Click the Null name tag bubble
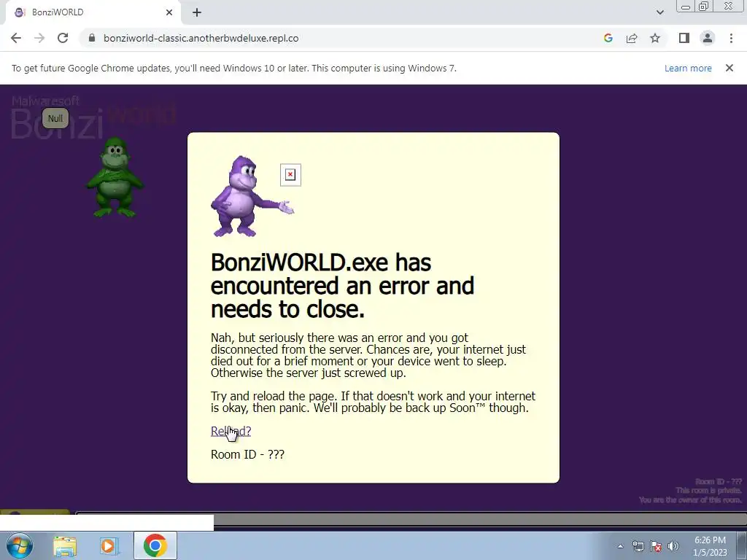 pos(55,119)
